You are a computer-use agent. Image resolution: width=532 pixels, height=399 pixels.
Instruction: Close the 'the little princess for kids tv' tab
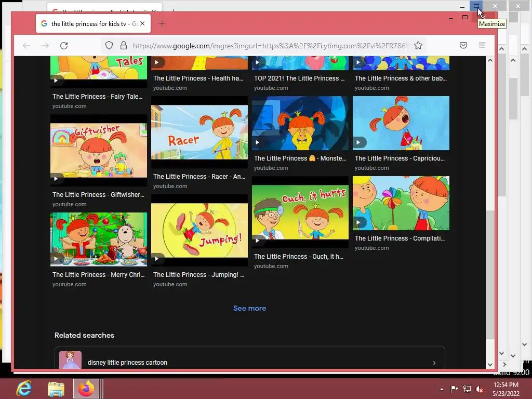[x=142, y=23]
